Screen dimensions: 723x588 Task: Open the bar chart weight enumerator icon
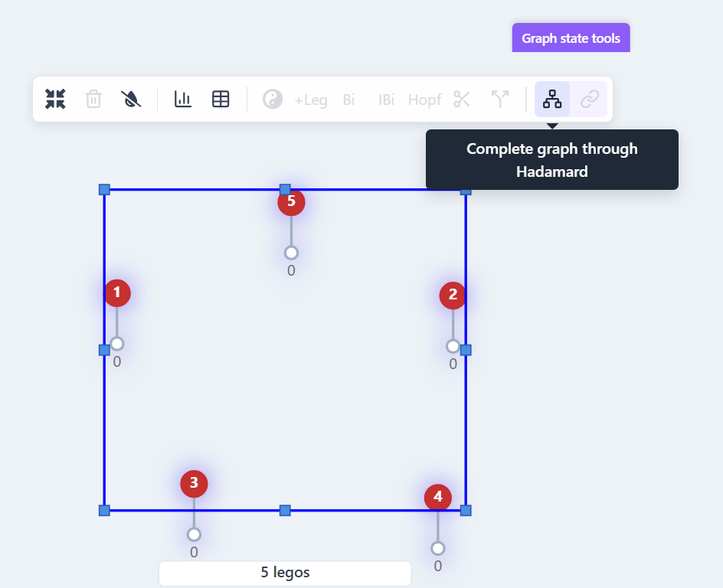pos(183,99)
